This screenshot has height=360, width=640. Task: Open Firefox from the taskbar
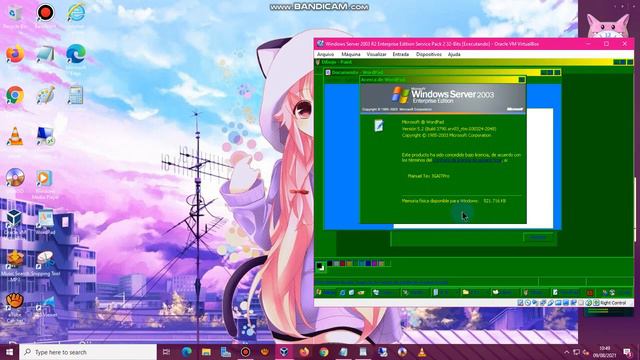point(304,352)
